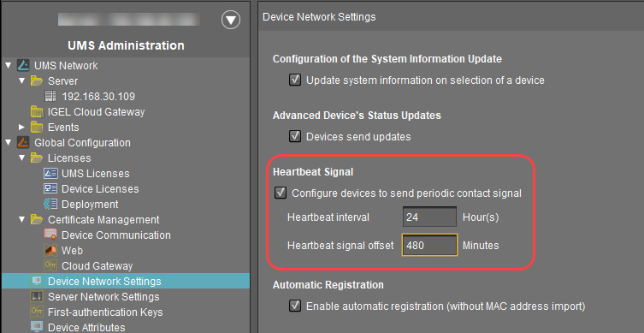Open the UMS Licenses icon

[x=50, y=174]
